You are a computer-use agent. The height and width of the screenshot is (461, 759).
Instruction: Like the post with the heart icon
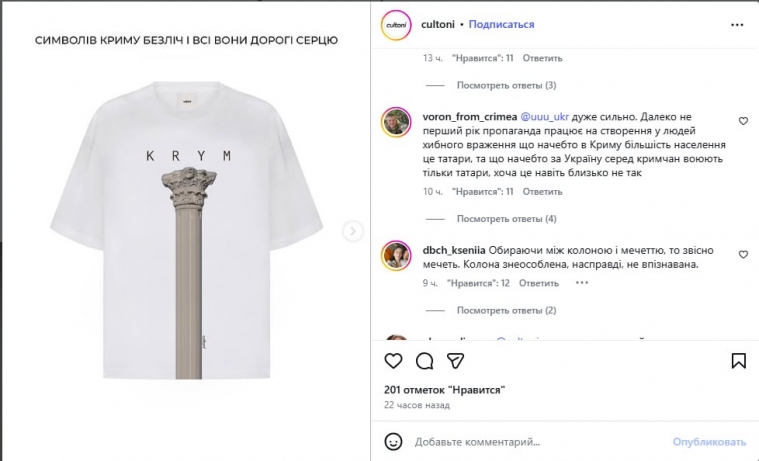click(394, 361)
